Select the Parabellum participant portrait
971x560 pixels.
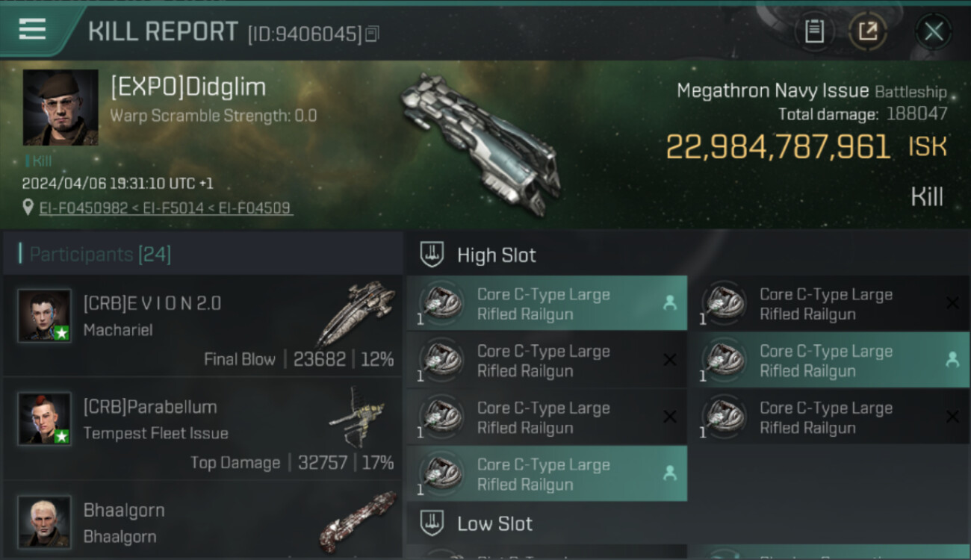click(45, 419)
